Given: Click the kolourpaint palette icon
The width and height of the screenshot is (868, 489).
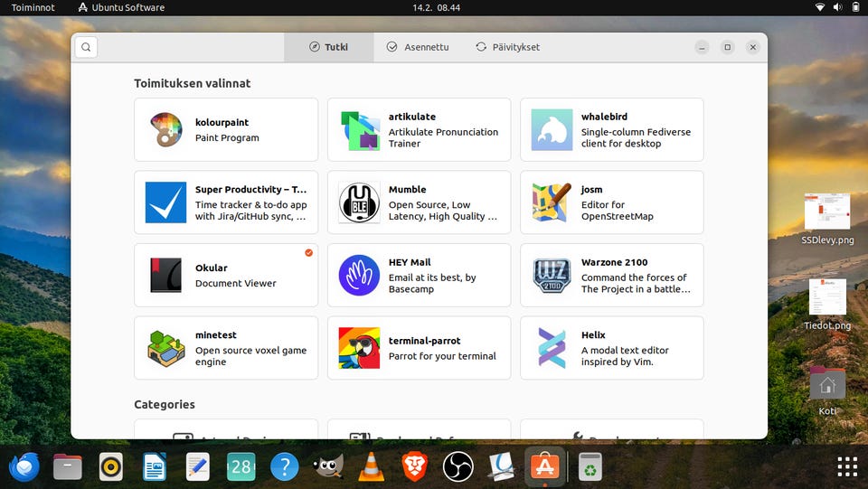Looking at the screenshot, I should [x=166, y=129].
